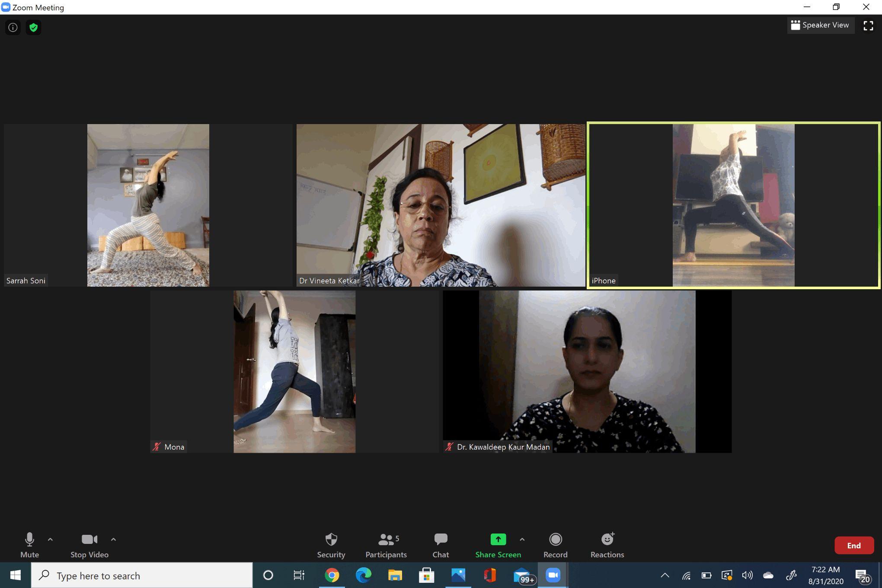Open the Chat panel
This screenshot has width=882, height=588.
pyautogui.click(x=441, y=545)
